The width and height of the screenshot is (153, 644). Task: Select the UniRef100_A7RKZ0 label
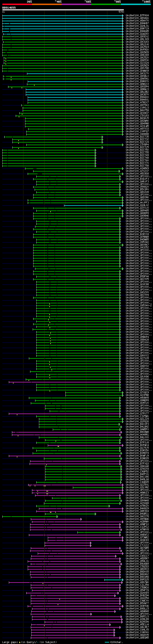point(137,506)
